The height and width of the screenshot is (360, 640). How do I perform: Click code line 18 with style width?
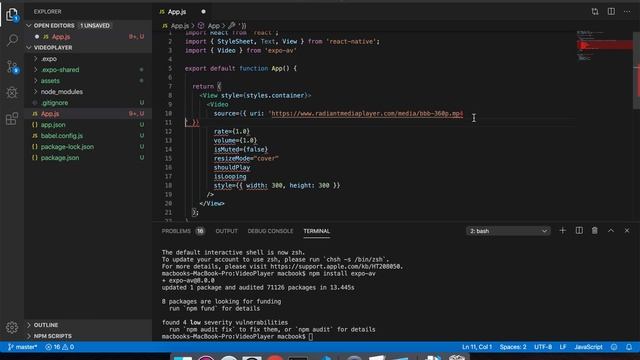pos(277,185)
